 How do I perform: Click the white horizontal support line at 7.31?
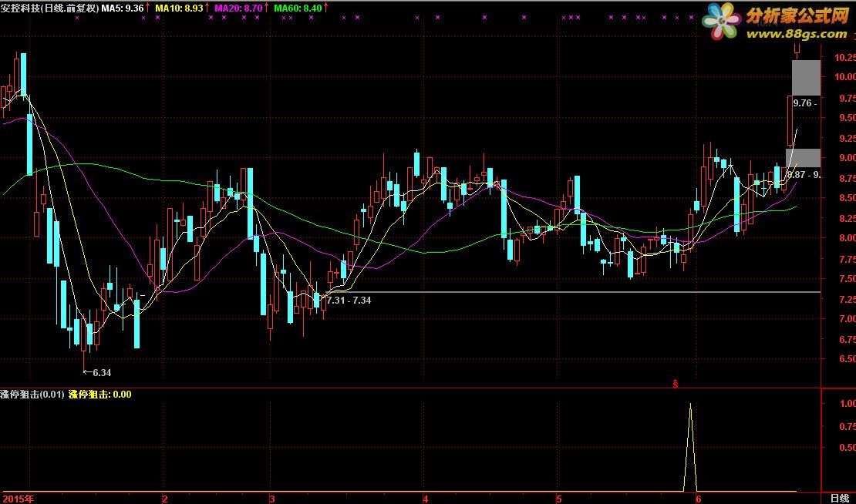(573, 292)
